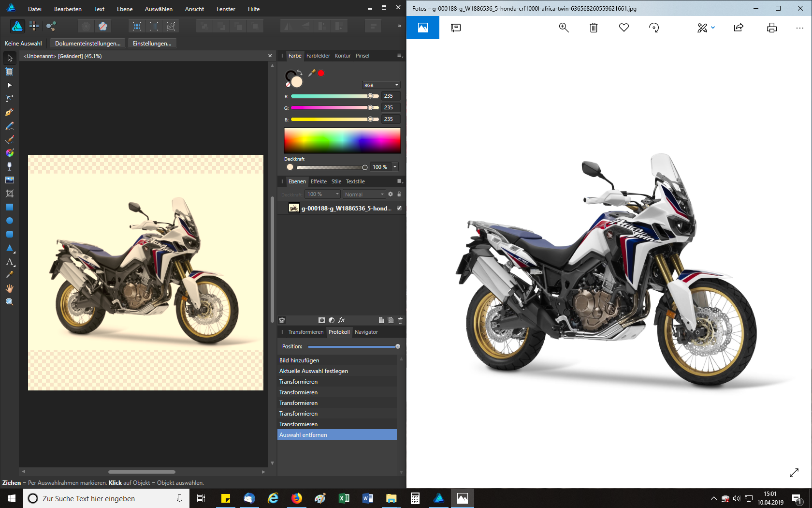This screenshot has width=812, height=508.
Task: Open the Farbe panel options menu
Action: [x=400, y=56]
